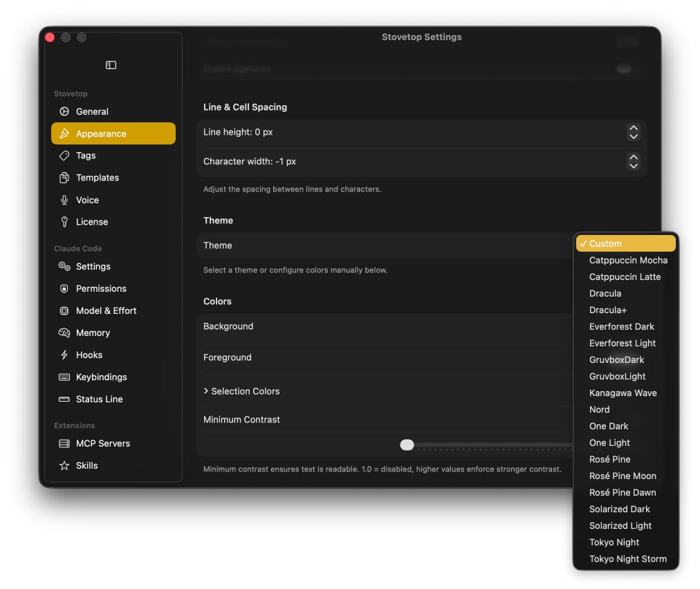Click the Memory brain icon
700x589 pixels.
[64, 333]
